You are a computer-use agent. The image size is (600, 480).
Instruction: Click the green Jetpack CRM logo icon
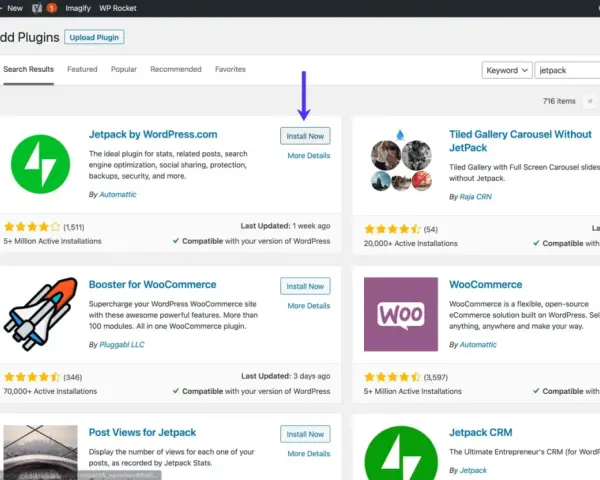401,453
